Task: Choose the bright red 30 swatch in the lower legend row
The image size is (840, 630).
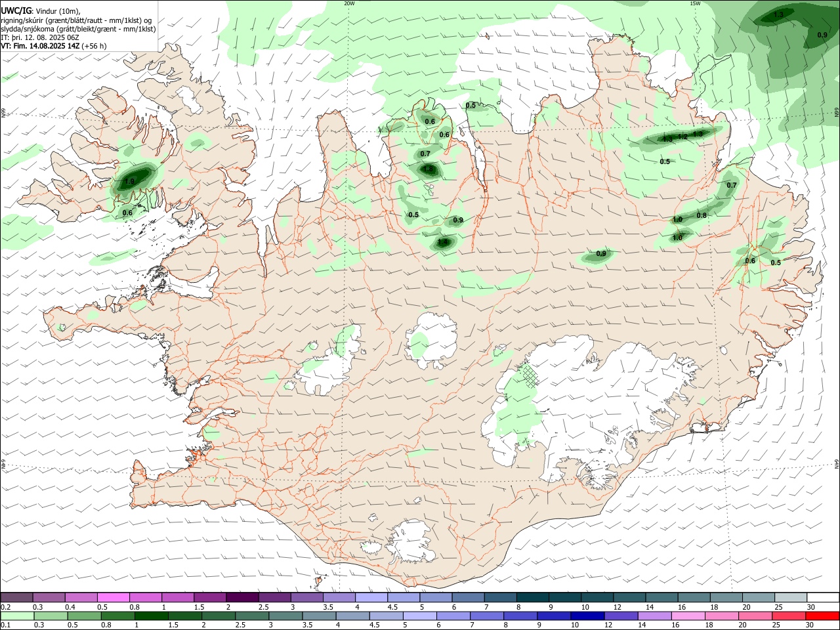Action: [x=822, y=616]
